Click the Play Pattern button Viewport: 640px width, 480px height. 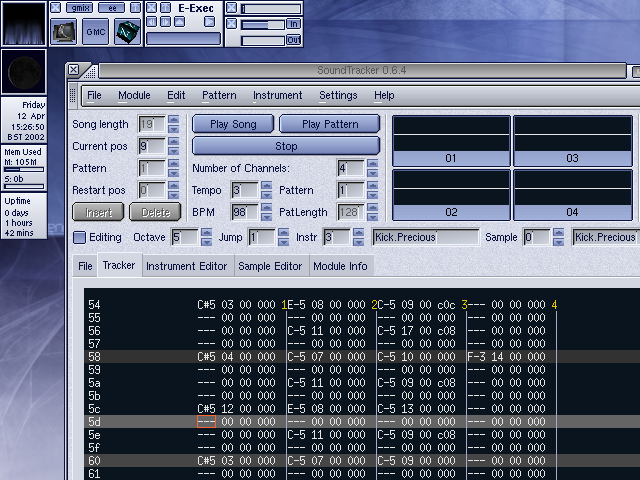330,124
